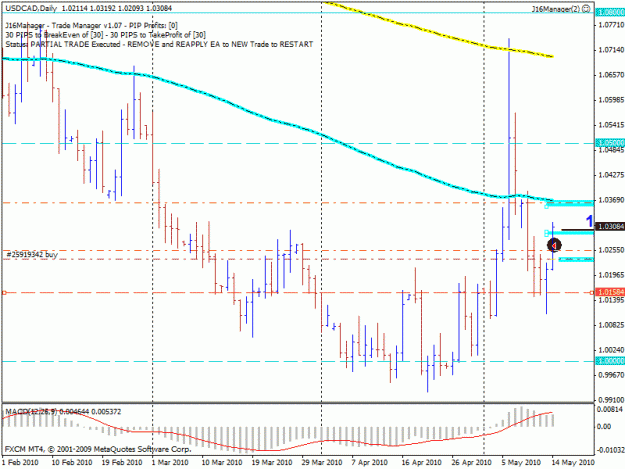Select the #25919342 buy order label
The image size is (625, 469).
tap(32, 254)
